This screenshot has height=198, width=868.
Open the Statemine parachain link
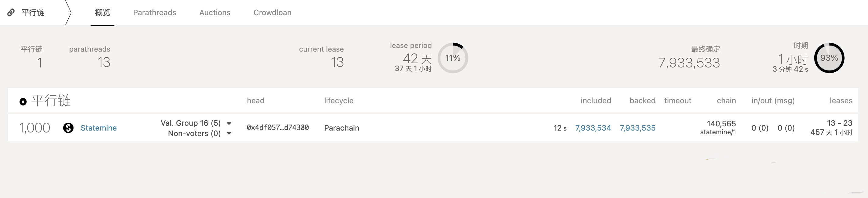pos(99,128)
